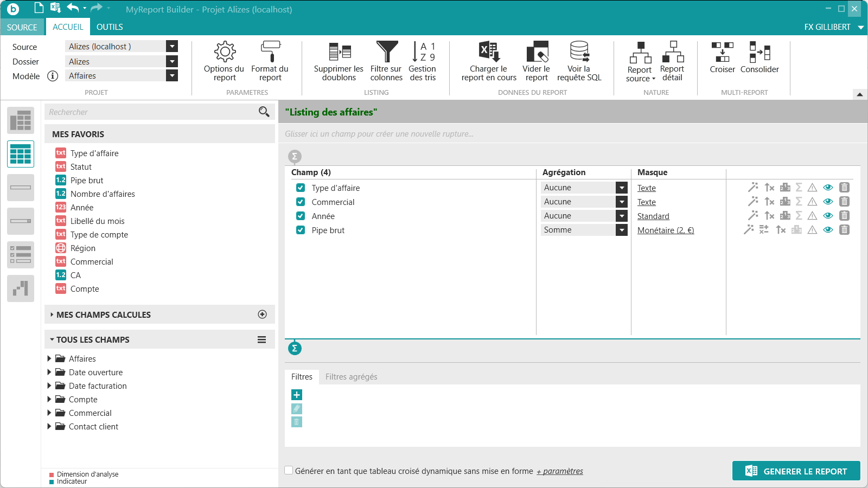The image size is (868, 488).
Task: Add a new filter with plus icon
Action: pos(297,395)
